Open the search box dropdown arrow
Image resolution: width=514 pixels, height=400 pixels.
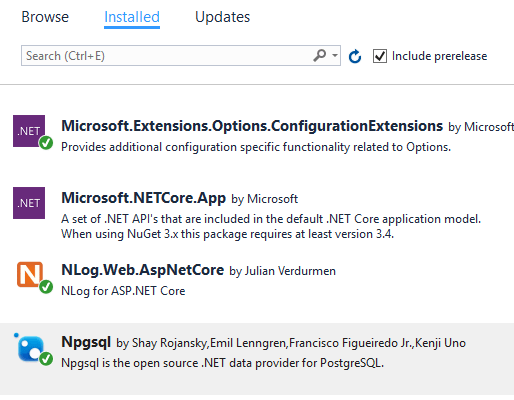tap(335, 56)
